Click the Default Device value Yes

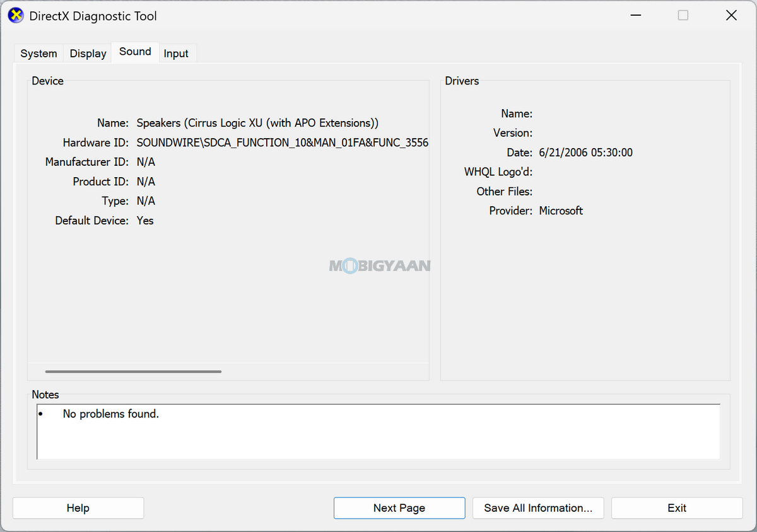pyautogui.click(x=145, y=221)
